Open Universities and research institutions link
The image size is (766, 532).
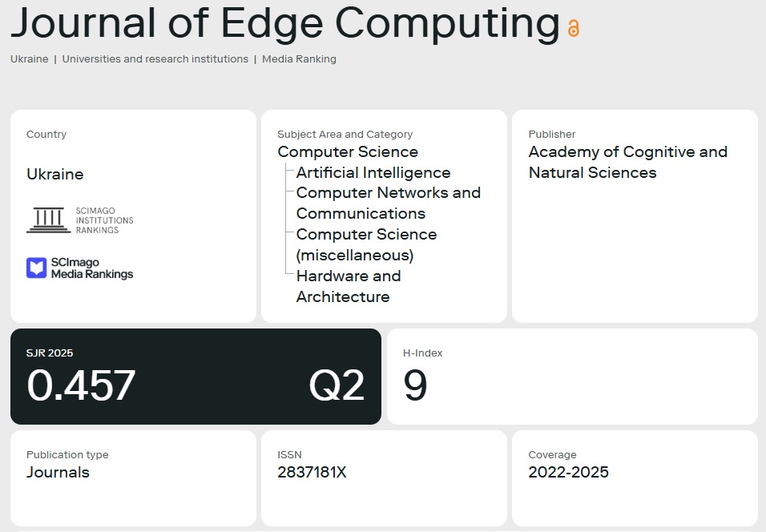click(x=155, y=59)
